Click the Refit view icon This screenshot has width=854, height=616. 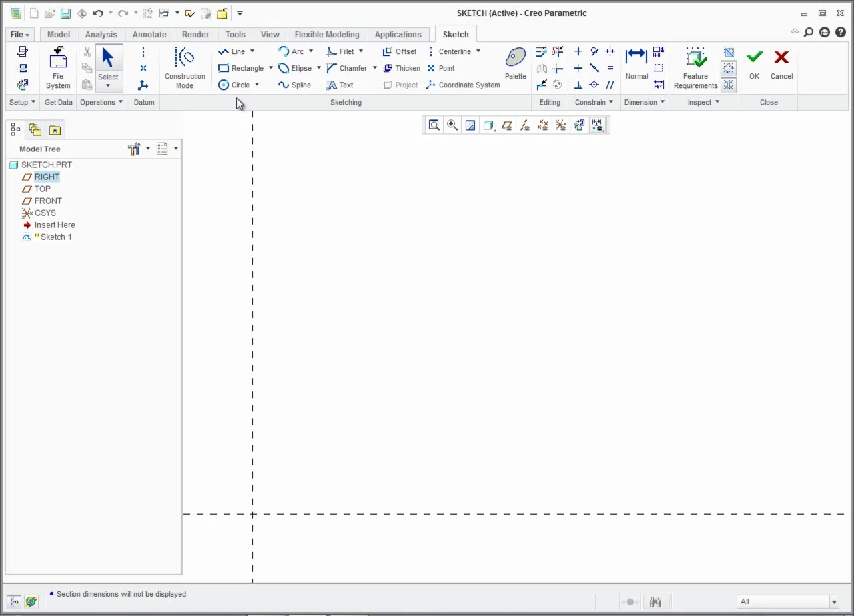tap(434, 125)
